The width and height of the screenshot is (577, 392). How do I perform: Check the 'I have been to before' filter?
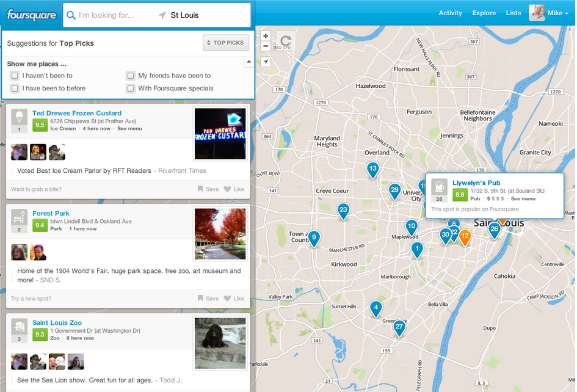pyautogui.click(x=15, y=89)
